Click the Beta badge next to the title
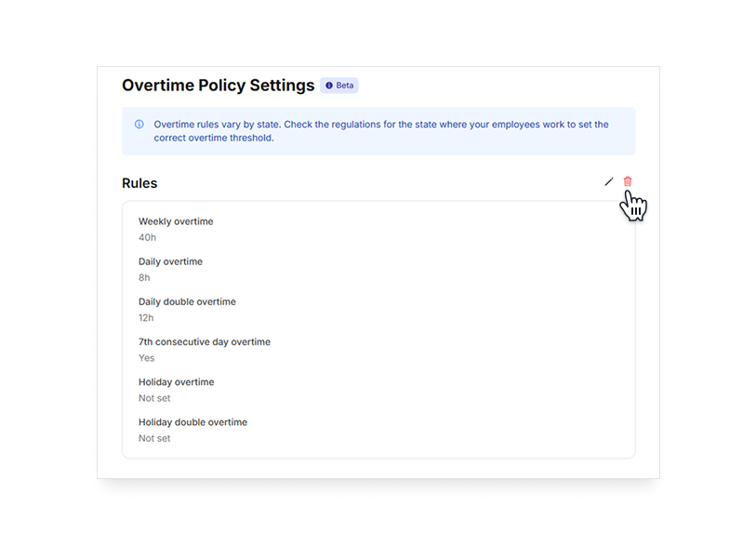756x545 pixels. (339, 86)
